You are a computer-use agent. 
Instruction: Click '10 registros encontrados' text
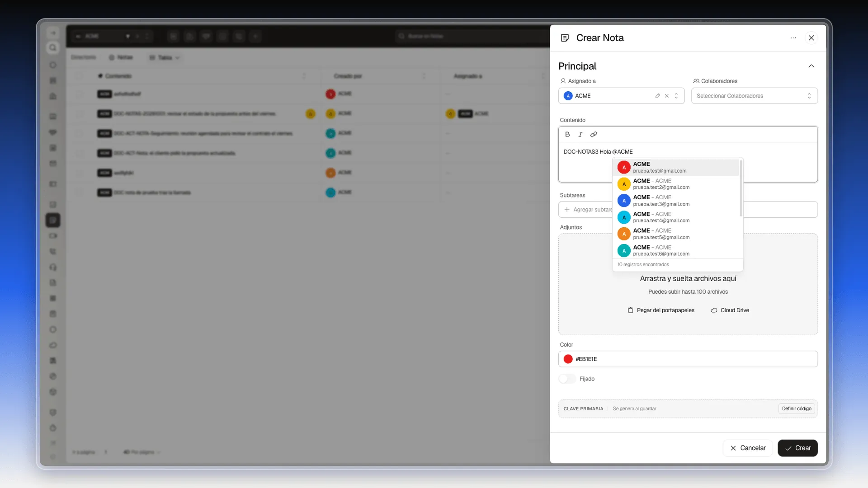click(643, 265)
